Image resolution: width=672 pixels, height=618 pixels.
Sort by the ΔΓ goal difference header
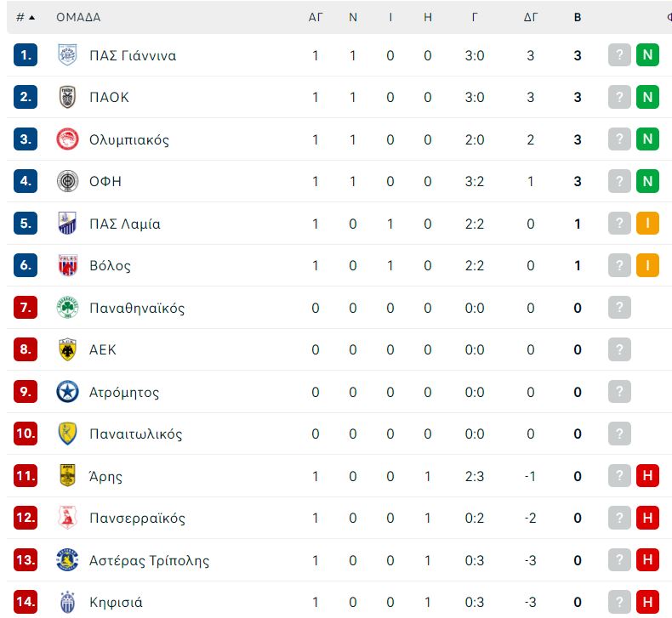click(531, 18)
